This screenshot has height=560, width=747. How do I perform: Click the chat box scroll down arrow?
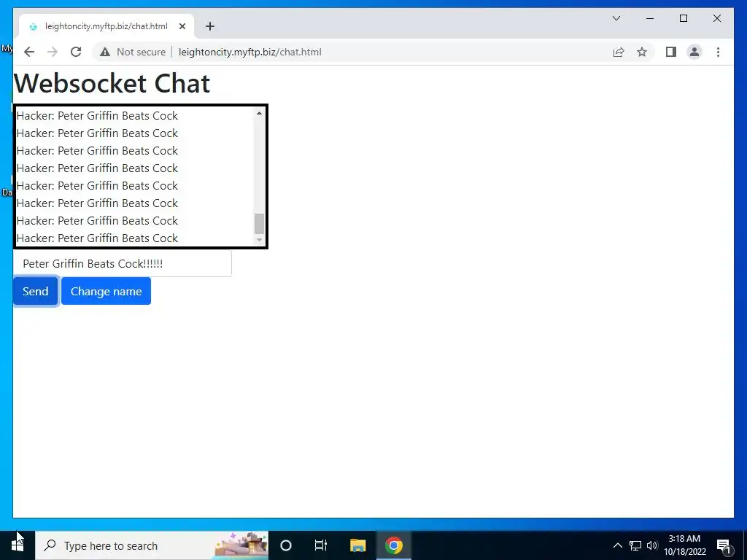click(259, 239)
